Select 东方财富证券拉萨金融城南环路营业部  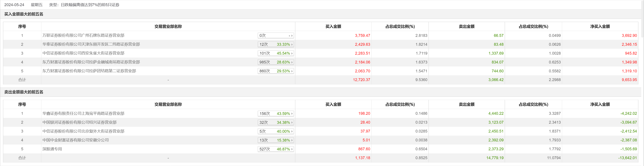click(x=91, y=62)
